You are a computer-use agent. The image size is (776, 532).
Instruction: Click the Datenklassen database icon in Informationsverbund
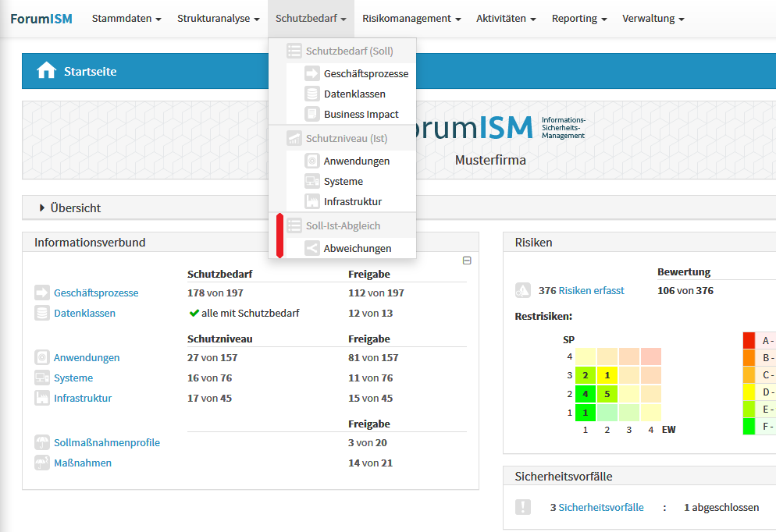pos(41,313)
